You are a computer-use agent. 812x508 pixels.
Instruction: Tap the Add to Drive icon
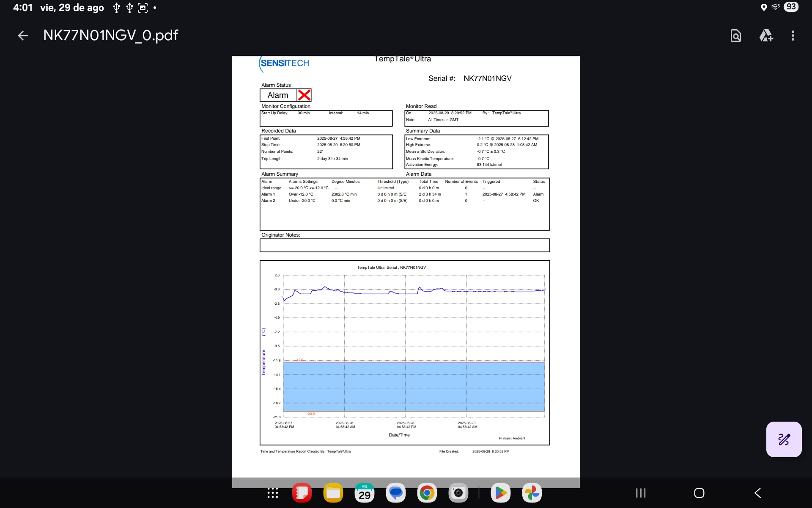pos(766,36)
